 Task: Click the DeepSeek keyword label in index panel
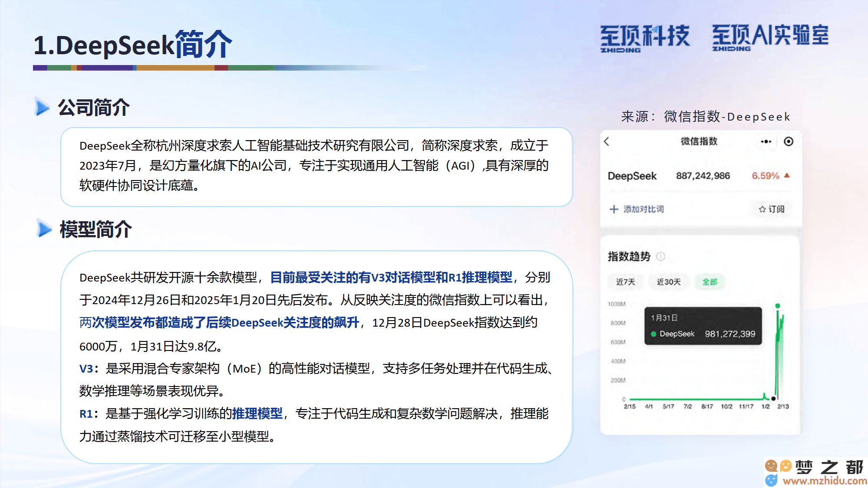(632, 176)
